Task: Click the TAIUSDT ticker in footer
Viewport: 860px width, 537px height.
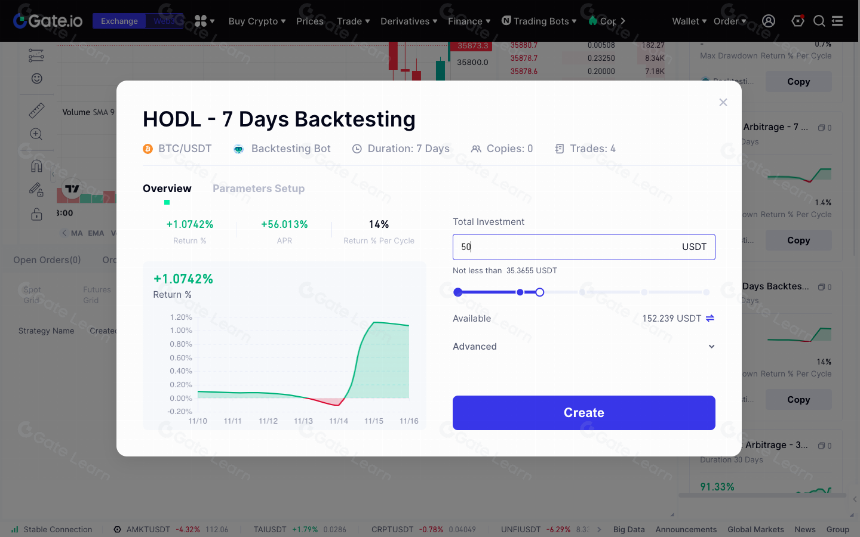Action: 270,529
